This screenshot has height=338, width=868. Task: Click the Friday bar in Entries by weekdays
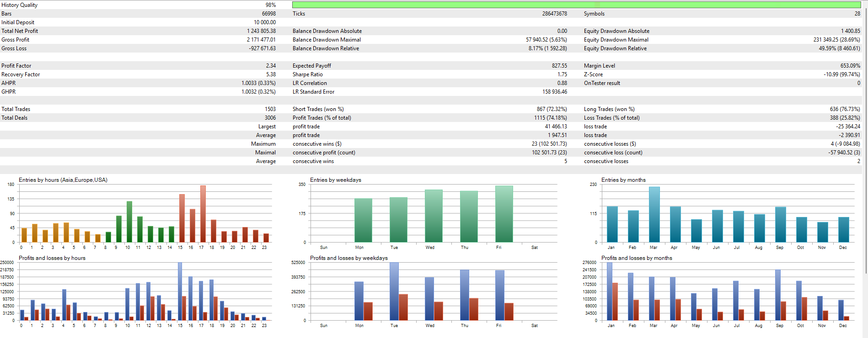click(x=504, y=215)
